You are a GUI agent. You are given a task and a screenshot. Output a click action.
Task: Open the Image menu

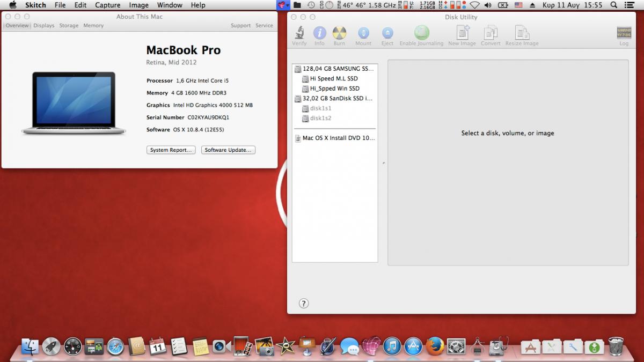tap(139, 5)
